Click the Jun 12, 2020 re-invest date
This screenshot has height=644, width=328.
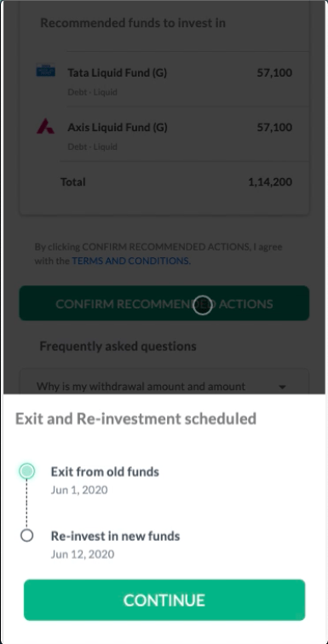tap(83, 554)
